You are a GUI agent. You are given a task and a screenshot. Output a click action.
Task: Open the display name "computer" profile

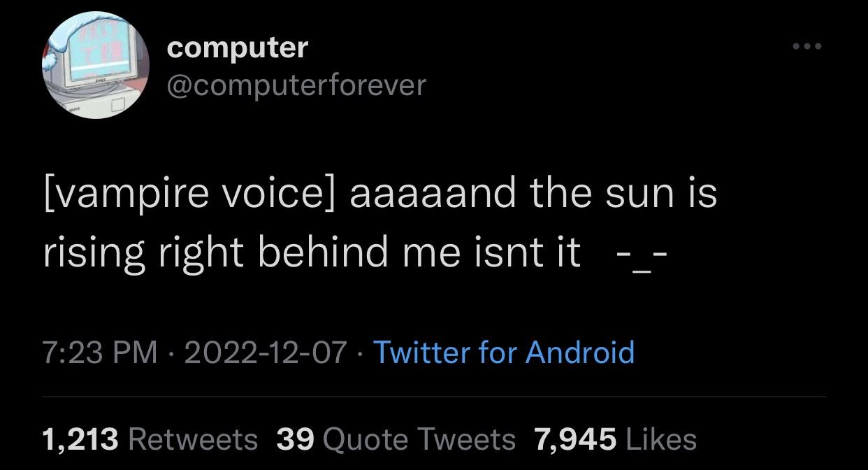pyautogui.click(x=238, y=48)
